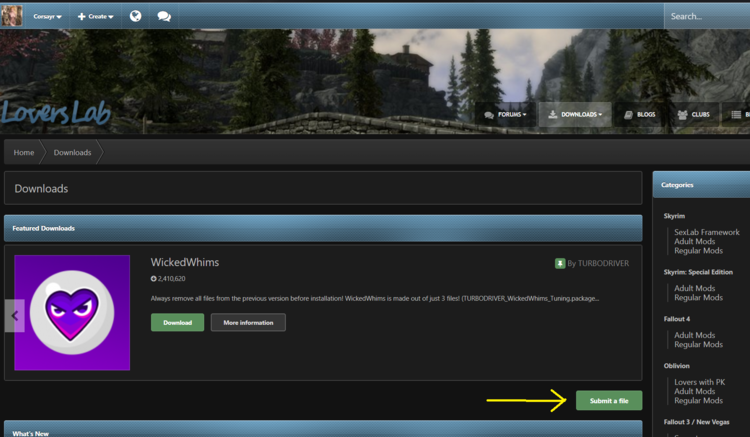The height and width of the screenshot is (437, 750).
Task: Open WickedWhims thumbnail image
Action: (x=72, y=313)
